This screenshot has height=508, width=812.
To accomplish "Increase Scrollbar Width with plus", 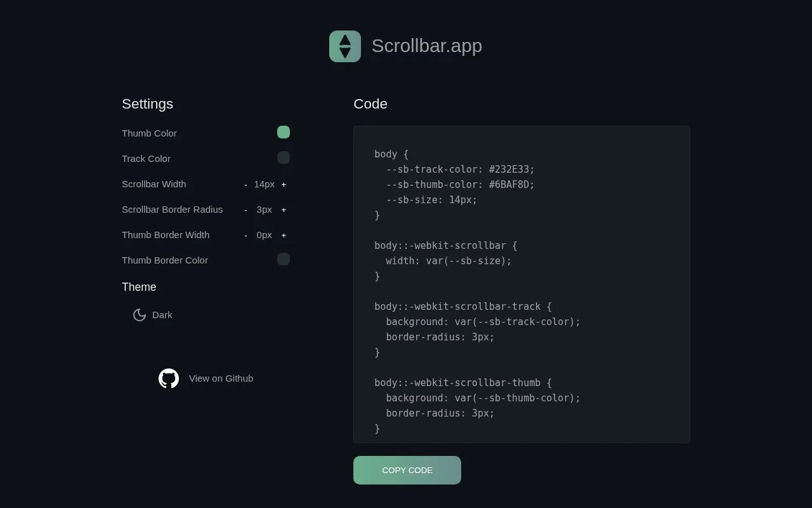I will tap(284, 185).
